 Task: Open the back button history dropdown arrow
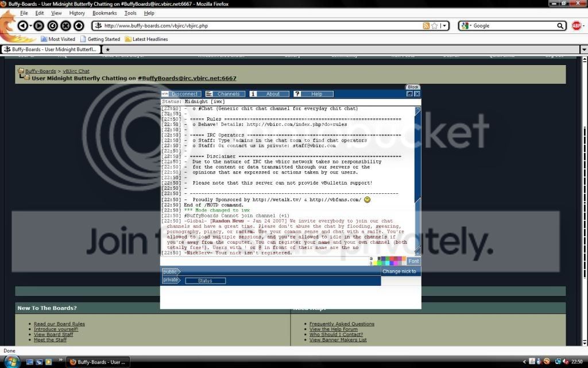[x=31, y=26]
